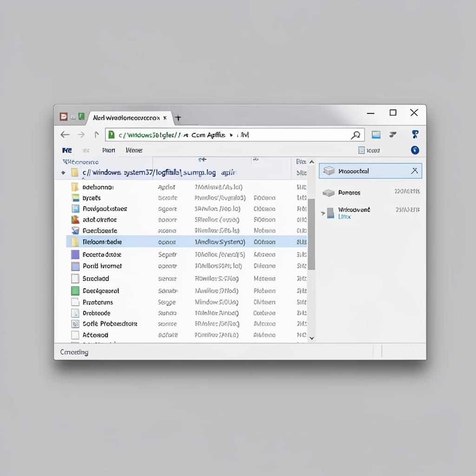The height and width of the screenshot is (476, 476).
Task: Close the 'Prcooocteal' panel with x
Action: coord(414,171)
